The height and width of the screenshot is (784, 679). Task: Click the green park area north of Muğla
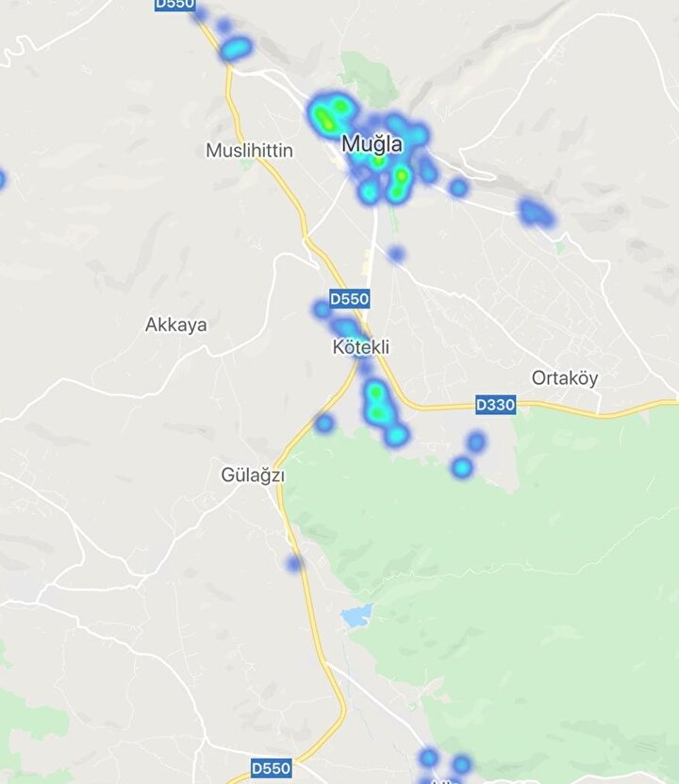[368, 78]
